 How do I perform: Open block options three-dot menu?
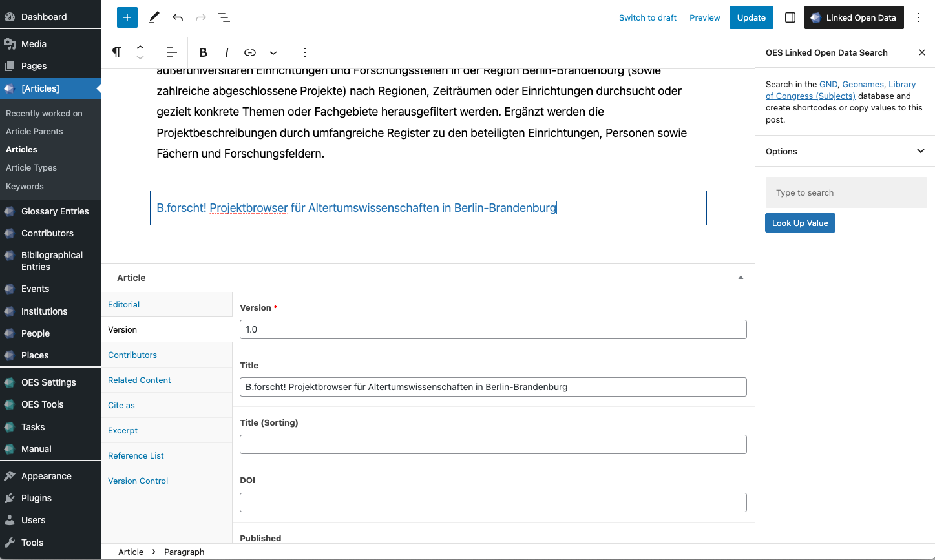point(305,52)
